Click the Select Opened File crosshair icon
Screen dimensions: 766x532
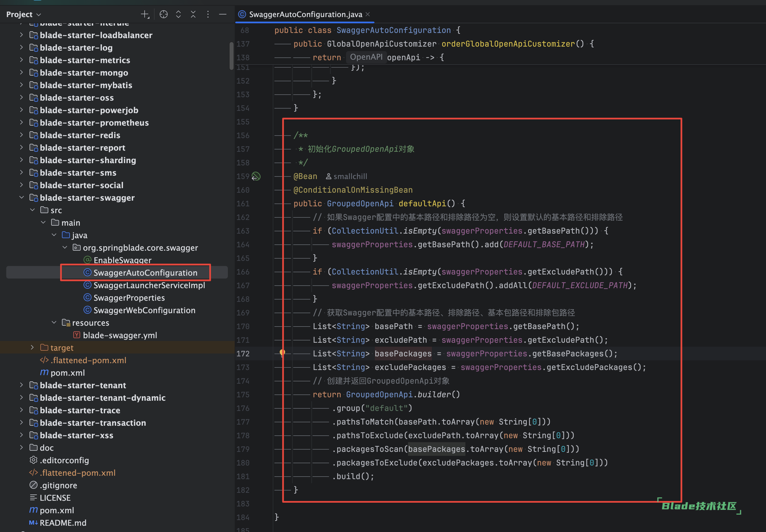(164, 14)
